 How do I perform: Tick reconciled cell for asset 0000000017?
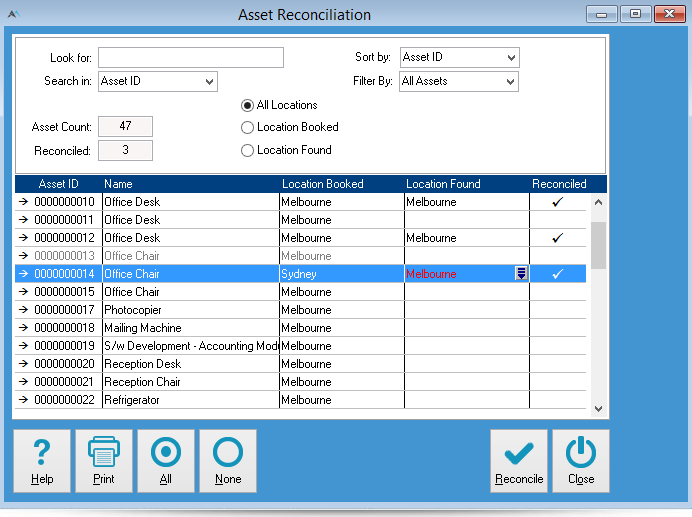pos(558,310)
